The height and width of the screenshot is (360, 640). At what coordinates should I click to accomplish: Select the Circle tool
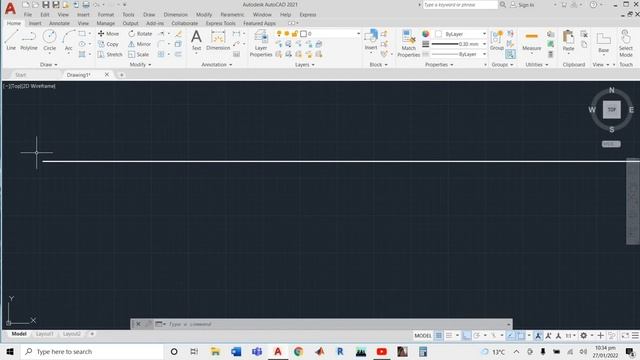[x=49, y=40]
